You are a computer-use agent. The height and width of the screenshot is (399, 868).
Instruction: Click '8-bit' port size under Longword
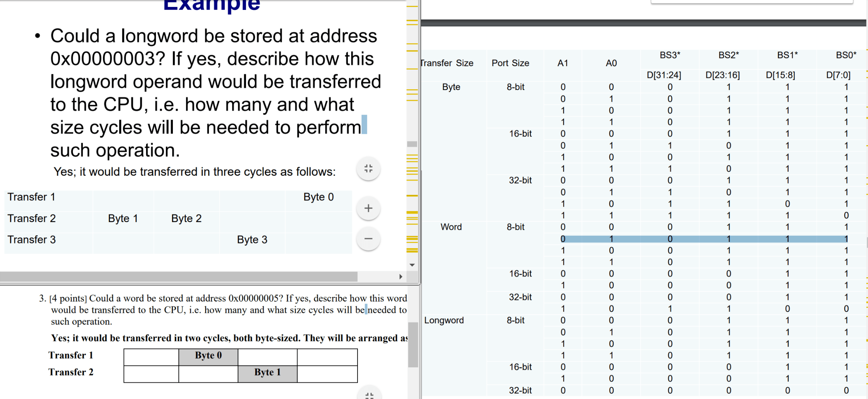coord(516,320)
